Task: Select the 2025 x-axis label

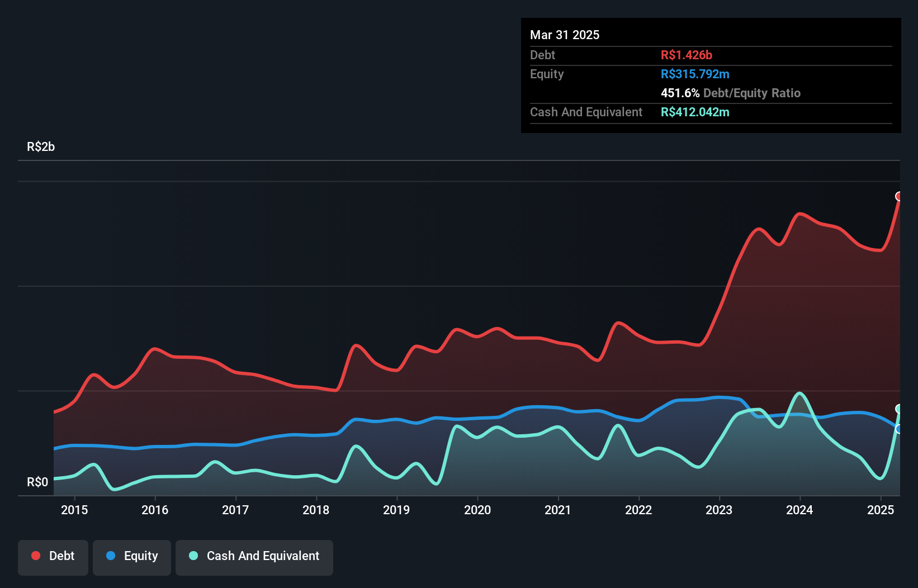Action: pos(881,510)
